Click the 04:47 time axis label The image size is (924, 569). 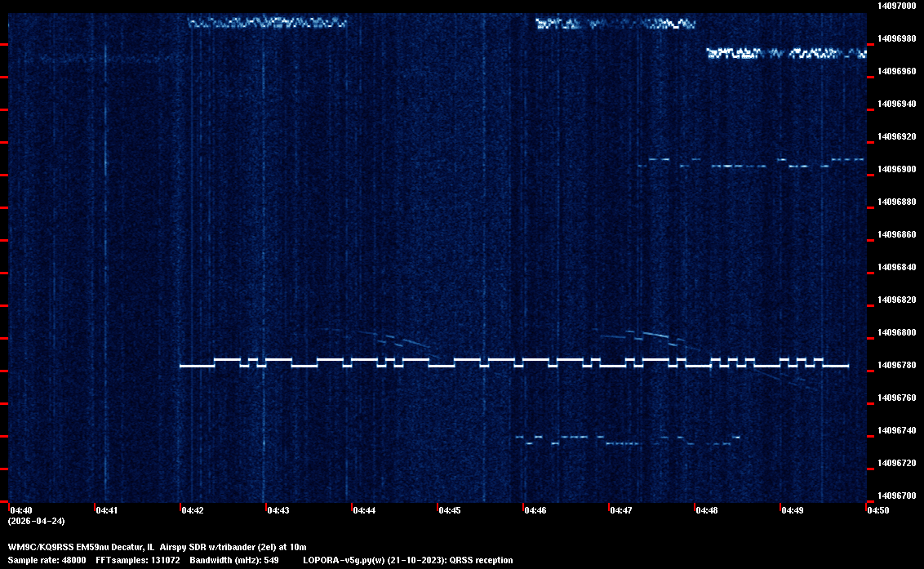tap(621, 510)
